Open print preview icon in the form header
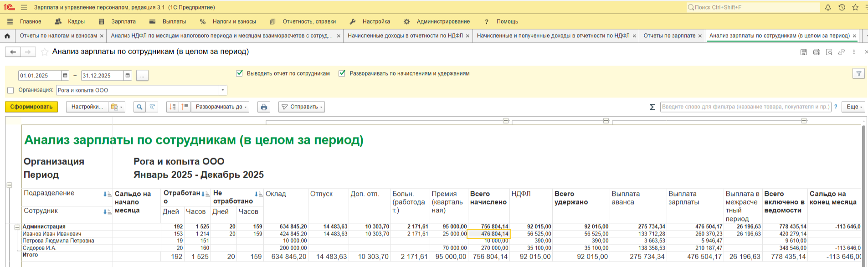Viewport: 868px width, 267px height. pyautogui.click(x=829, y=52)
